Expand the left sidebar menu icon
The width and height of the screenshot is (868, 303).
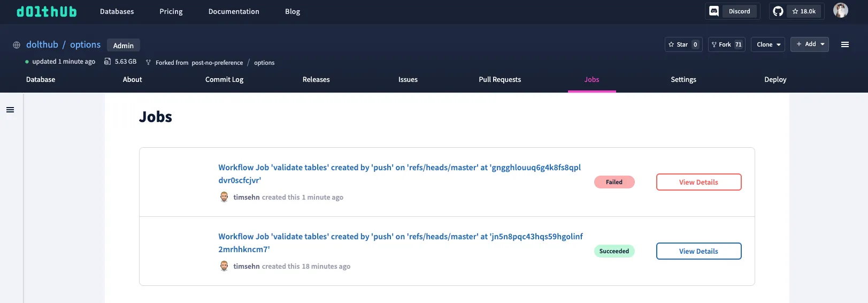click(10, 110)
